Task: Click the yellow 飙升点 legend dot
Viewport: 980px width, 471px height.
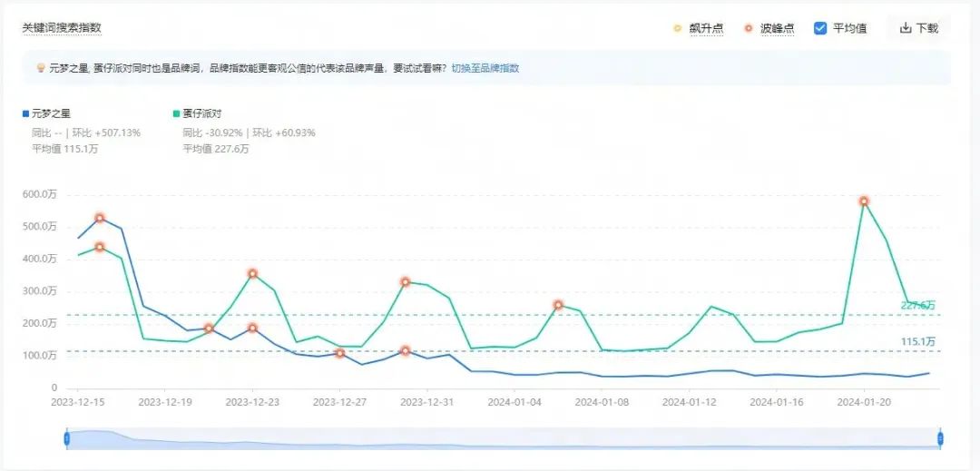Action: (x=677, y=28)
